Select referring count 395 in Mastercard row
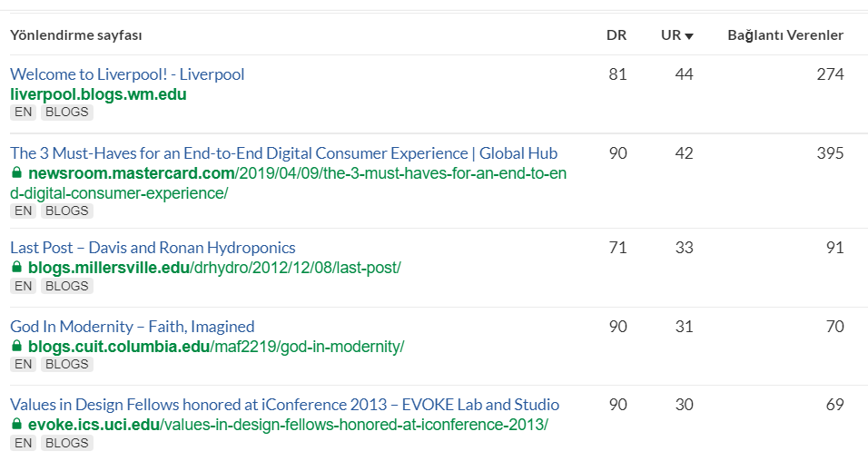868x461 pixels. [831, 153]
